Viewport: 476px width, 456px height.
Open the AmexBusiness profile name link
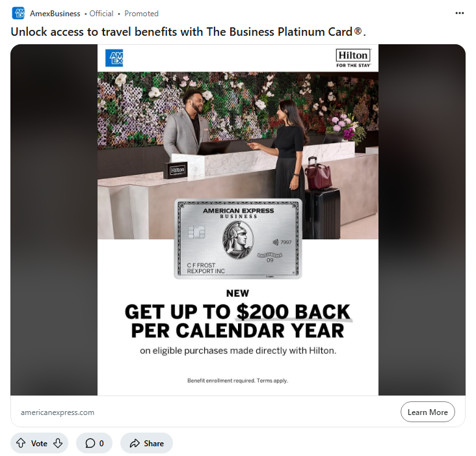[x=55, y=13]
